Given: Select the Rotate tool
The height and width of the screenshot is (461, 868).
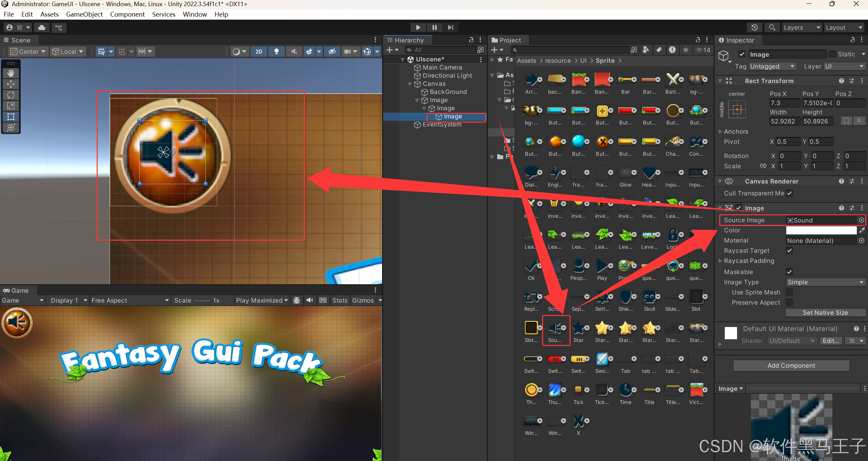Looking at the screenshot, I should click(11, 95).
